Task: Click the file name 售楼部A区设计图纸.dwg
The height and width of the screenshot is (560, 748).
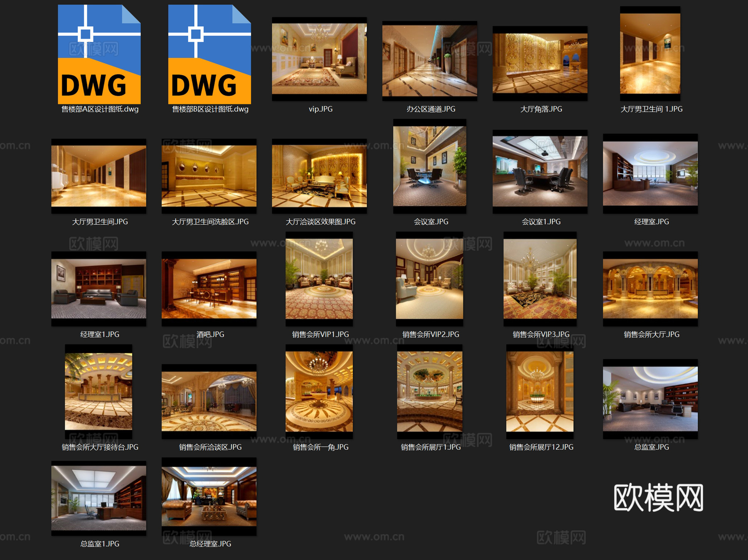Action: 100,109
